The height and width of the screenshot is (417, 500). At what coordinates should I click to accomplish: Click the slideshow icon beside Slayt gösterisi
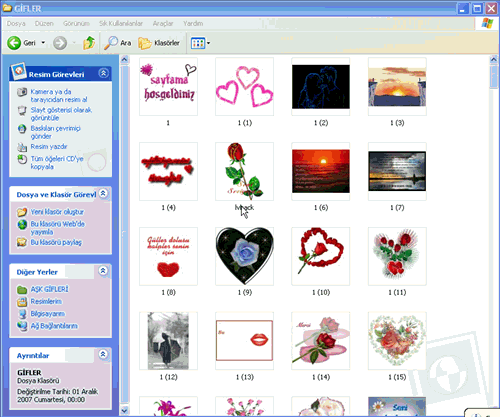[x=22, y=110]
